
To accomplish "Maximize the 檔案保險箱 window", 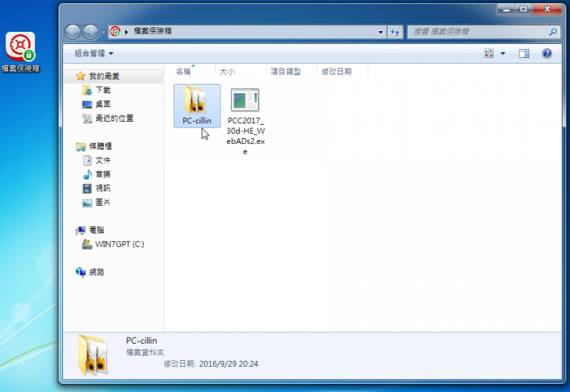I will (x=523, y=10).
